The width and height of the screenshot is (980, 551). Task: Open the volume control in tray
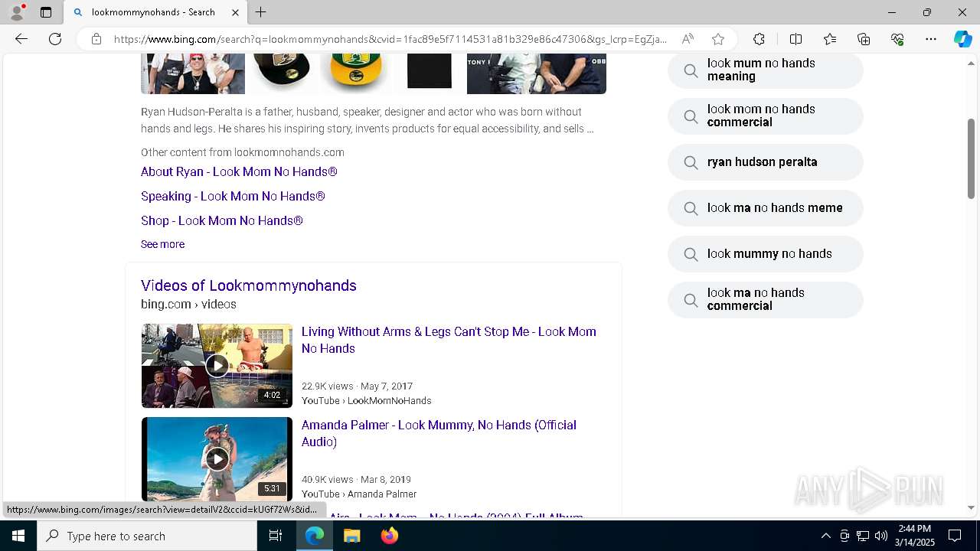[881, 536]
